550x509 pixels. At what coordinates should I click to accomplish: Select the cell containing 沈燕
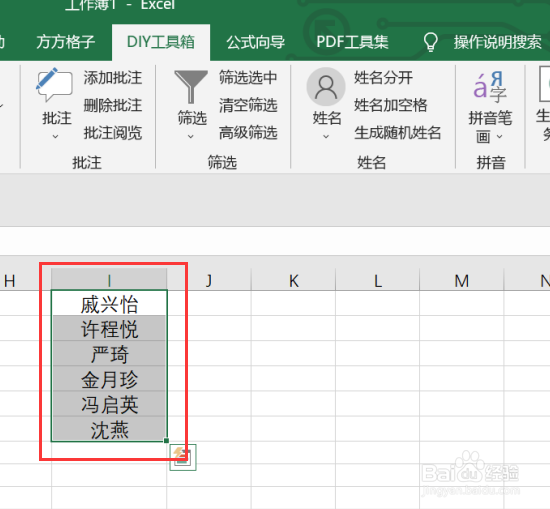coord(109,429)
